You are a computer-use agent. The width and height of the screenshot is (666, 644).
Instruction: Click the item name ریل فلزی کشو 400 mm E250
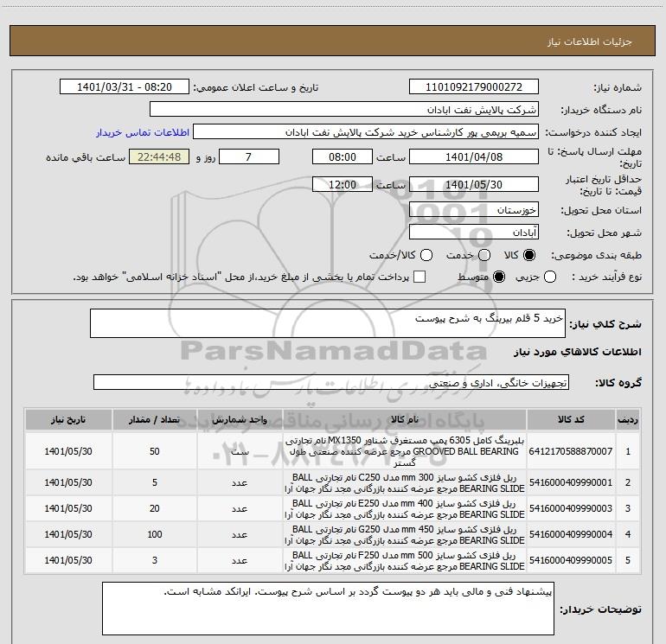pos(405,508)
